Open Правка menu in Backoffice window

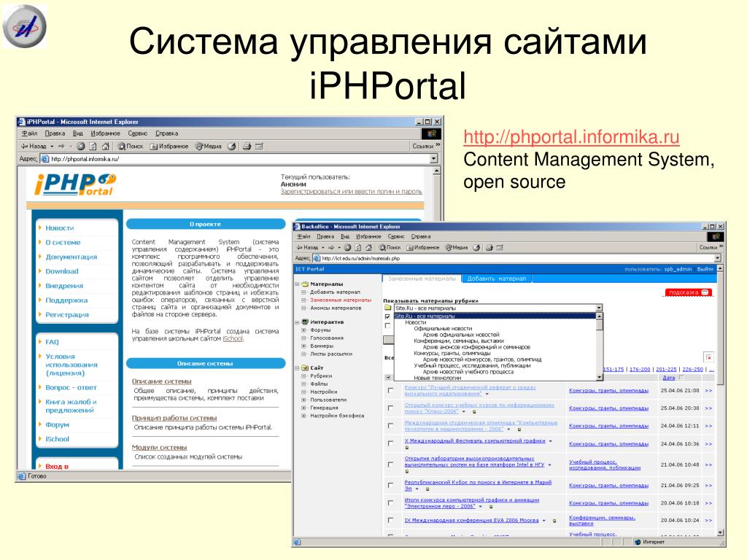coord(325,236)
